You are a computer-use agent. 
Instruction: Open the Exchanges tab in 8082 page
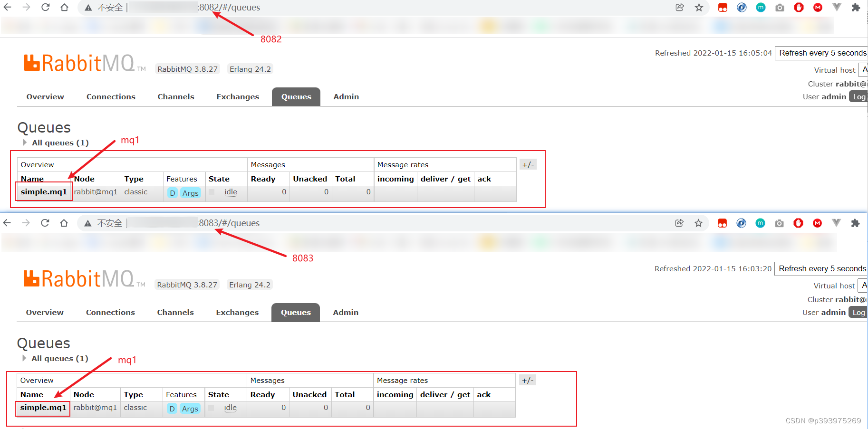[x=238, y=97]
